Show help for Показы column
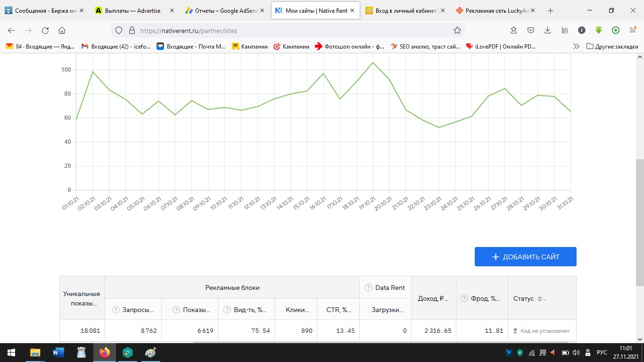The width and height of the screenshot is (644, 362). [x=176, y=310]
